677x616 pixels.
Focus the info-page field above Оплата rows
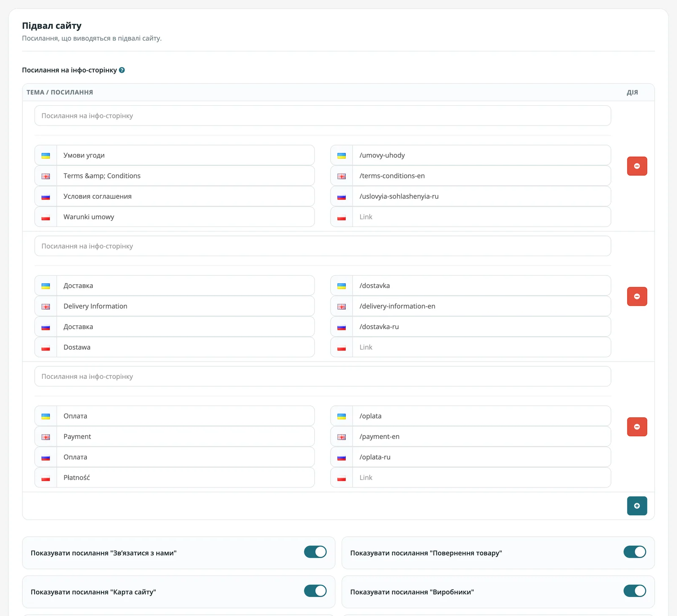322,376
